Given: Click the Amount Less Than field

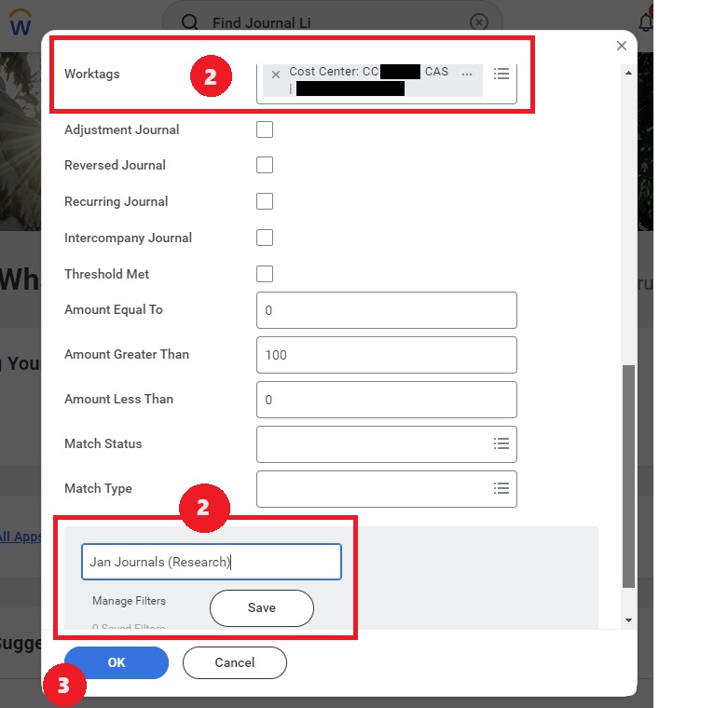Looking at the screenshot, I should click(386, 400).
